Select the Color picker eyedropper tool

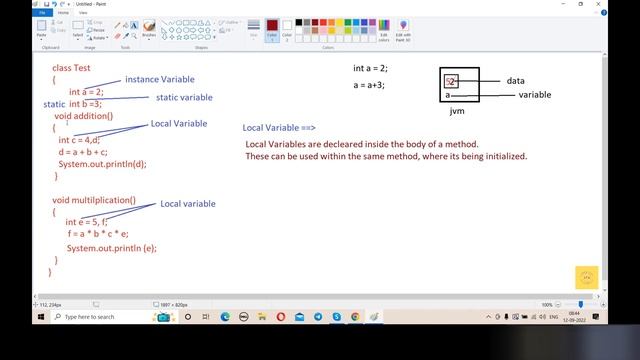point(125,36)
